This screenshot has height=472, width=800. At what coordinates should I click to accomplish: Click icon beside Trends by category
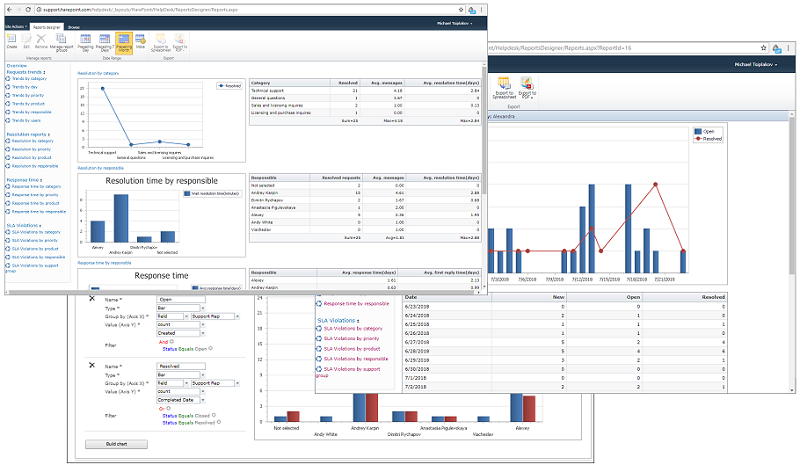click(x=8, y=79)
